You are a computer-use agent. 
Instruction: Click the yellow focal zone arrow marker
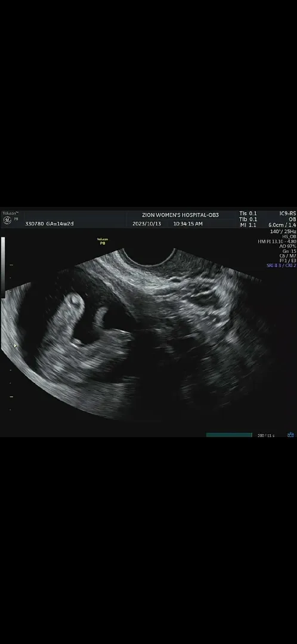pos(15,346)
